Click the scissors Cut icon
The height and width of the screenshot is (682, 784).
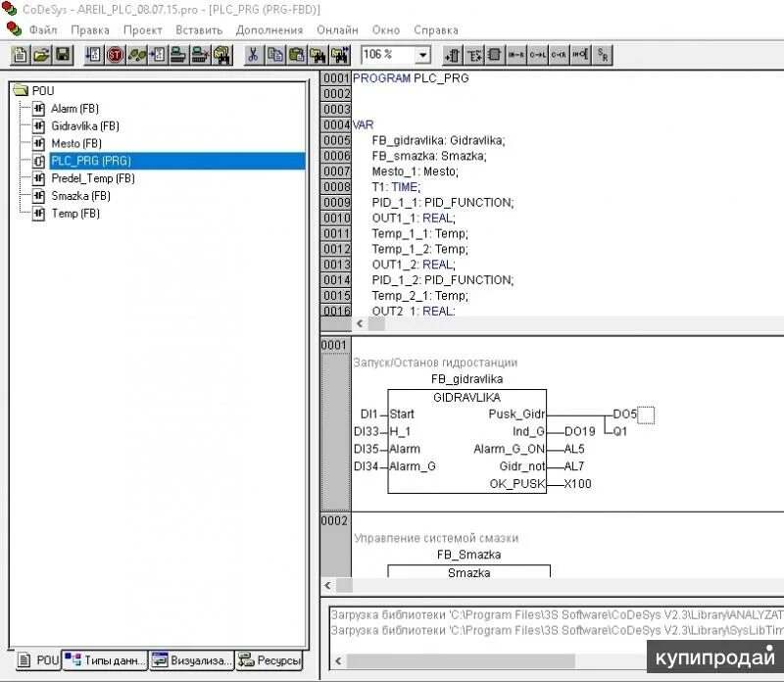pyautogui.click(x=253, y=55)
